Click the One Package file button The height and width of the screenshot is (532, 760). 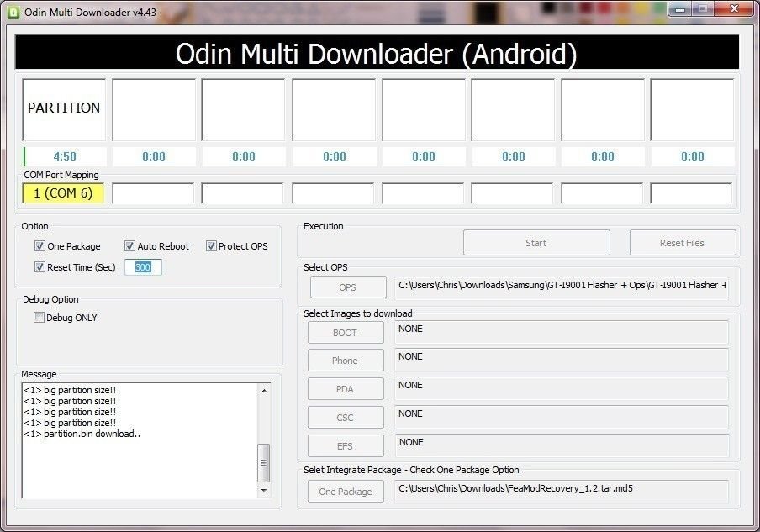click(346, 492)
